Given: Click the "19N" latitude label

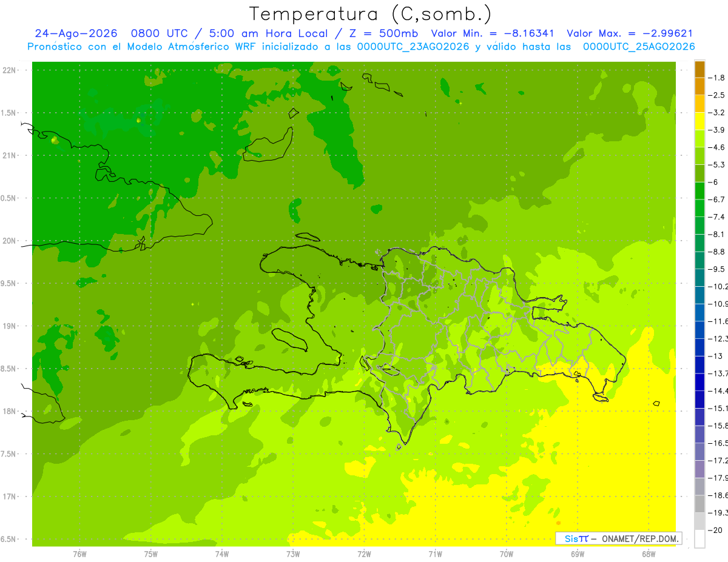Looking at the screenshot, I should coord(9,326).
